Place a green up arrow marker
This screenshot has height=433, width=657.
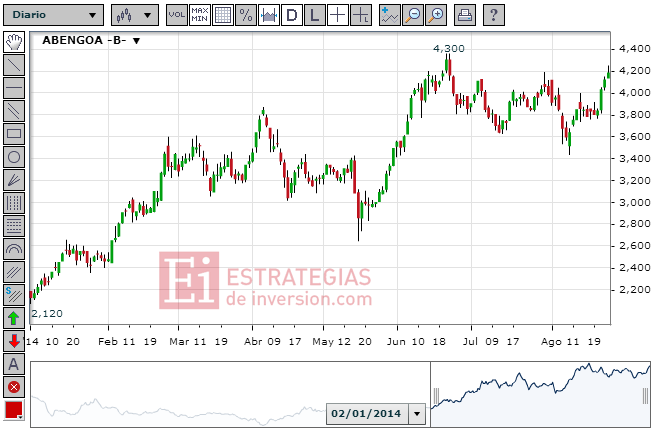[14, 318]
